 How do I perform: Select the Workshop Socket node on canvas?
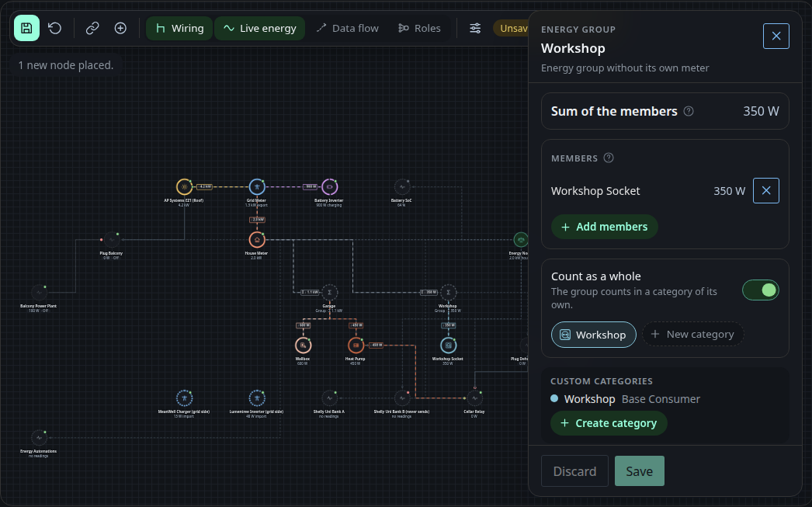(449, 346)
